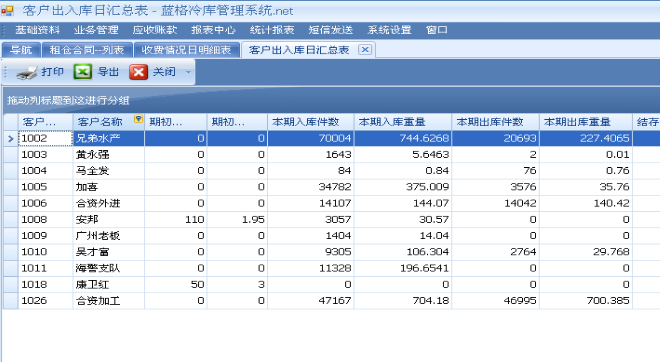660x362 pixels.
Task: Click the cell with value 744.6268
Action: point(403,138)
